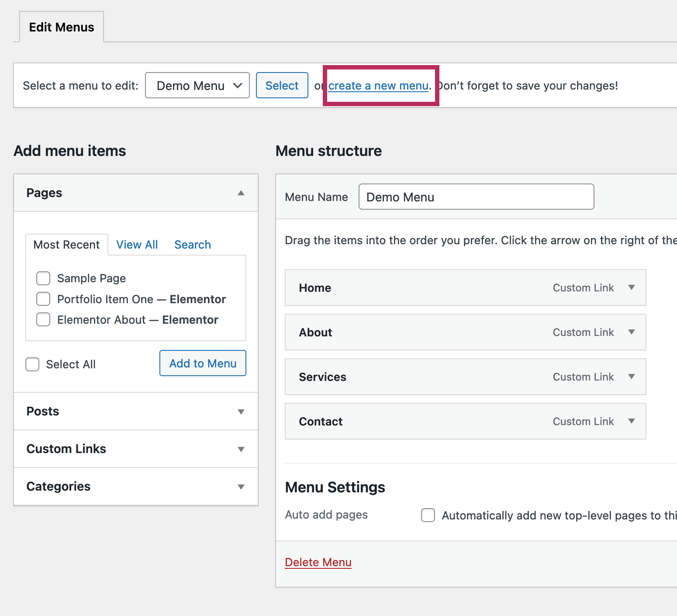Select the Elementor About page checkbox
The height and width of the screenshot is (616, 677).
[x=43, y=320]
